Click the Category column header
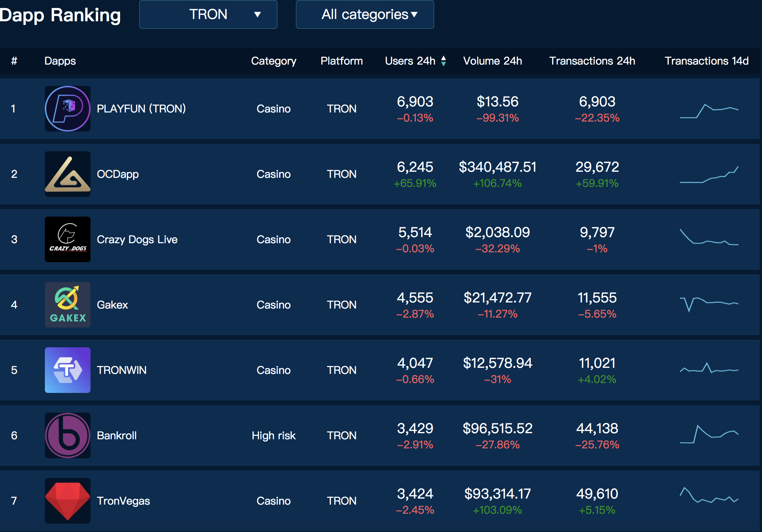Screen dimensions: 762x532 (x=274, y=61)
